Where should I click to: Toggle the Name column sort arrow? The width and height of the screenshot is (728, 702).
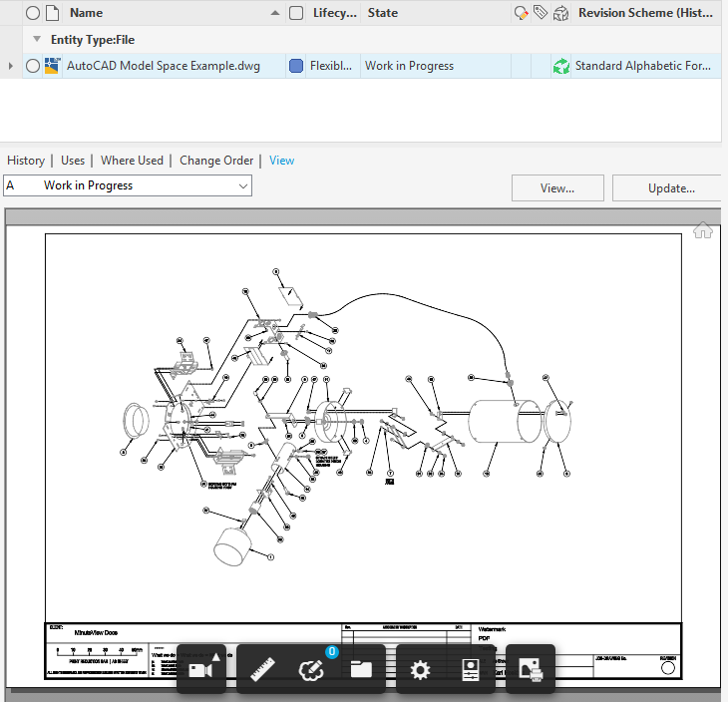275,13
